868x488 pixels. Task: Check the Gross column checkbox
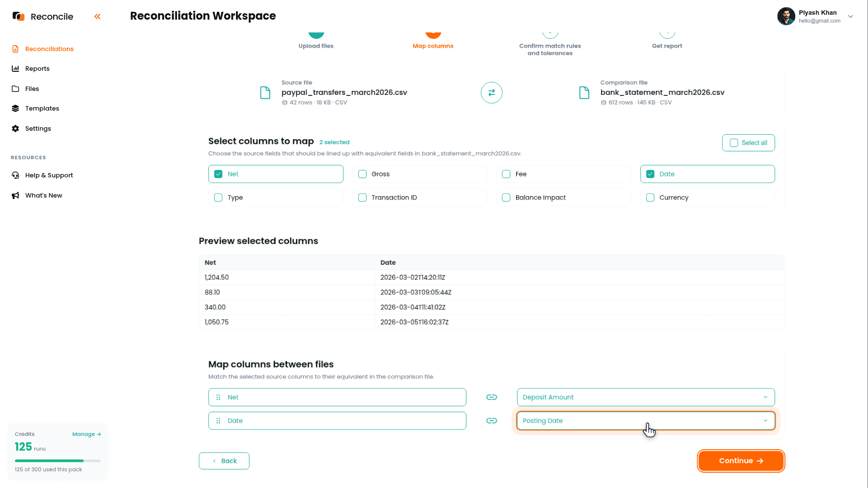(363, 174)
